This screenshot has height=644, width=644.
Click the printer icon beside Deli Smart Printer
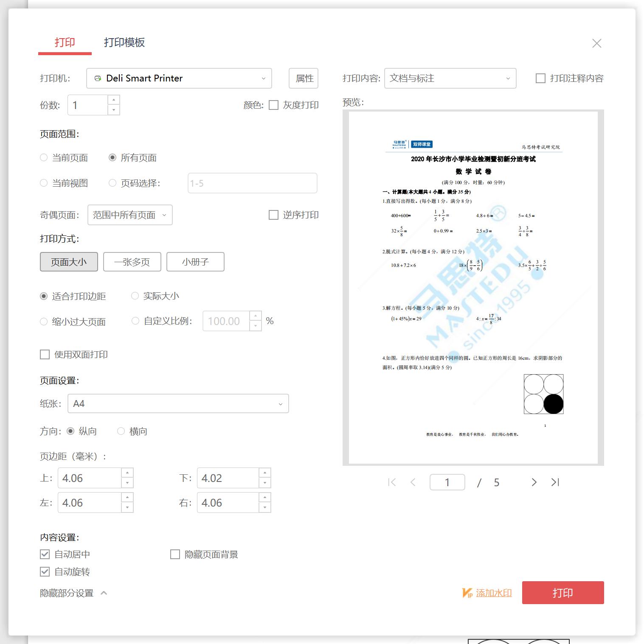[x=98, y=78]
